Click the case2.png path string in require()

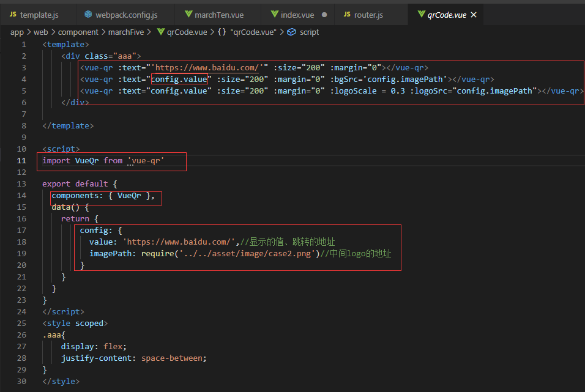pos(247,254)
